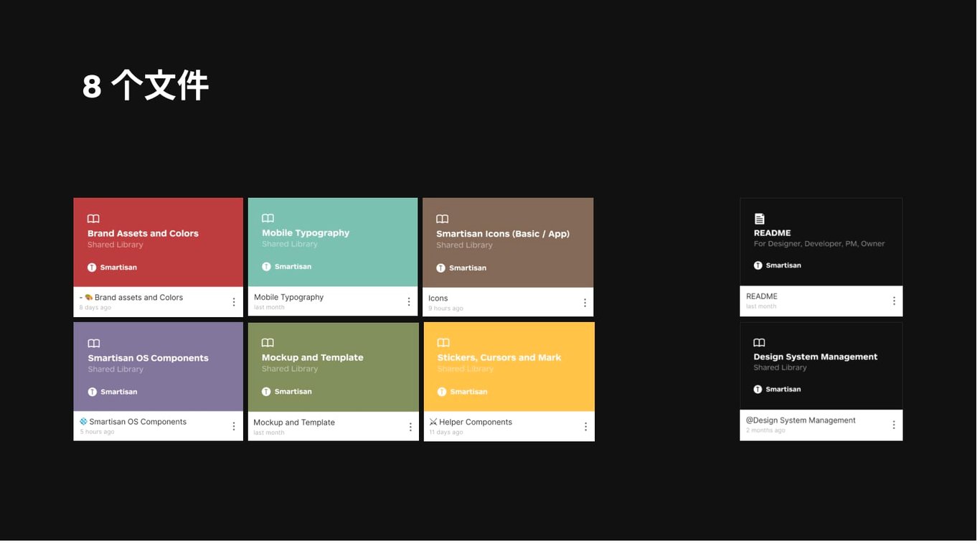Click the "@Design System Management" file name
The image size is (980, 551).
(801, 420)
